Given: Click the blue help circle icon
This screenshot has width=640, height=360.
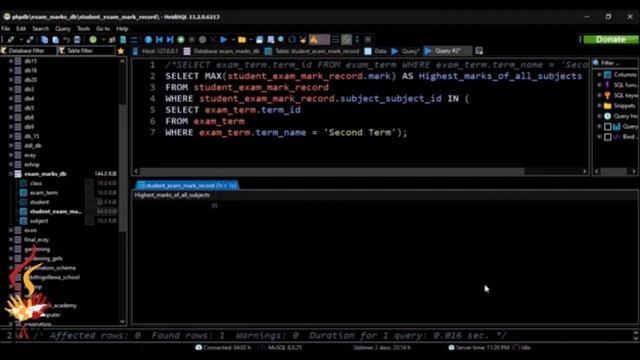Looking at the screenshot, I should 148,40.
